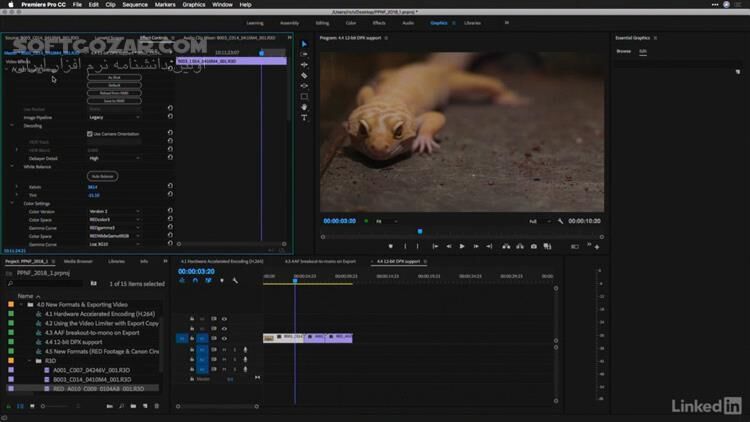Screen dimensions: 750x422
Task: Select the Track Select Forward tool
Action: pos(304,55)
